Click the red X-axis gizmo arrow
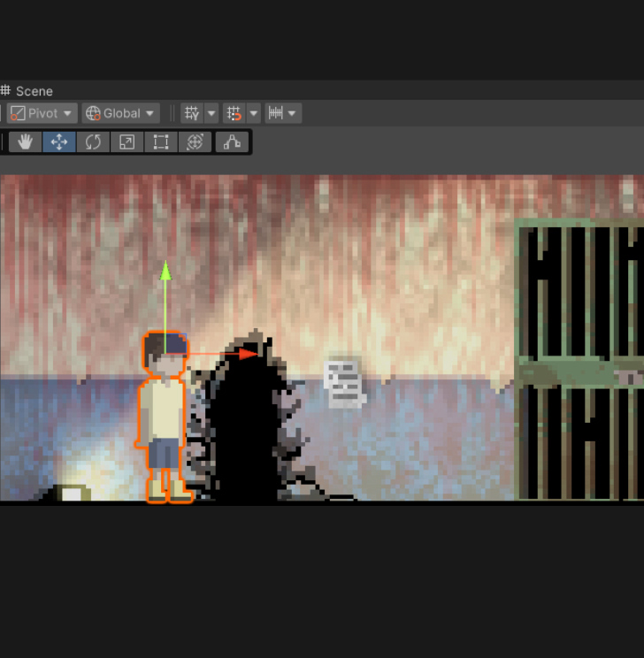 click(x=249, y=354)
